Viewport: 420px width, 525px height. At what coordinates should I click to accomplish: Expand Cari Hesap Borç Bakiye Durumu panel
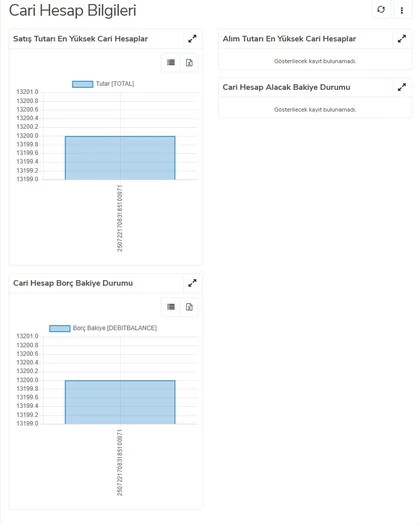tap(192, 283)
